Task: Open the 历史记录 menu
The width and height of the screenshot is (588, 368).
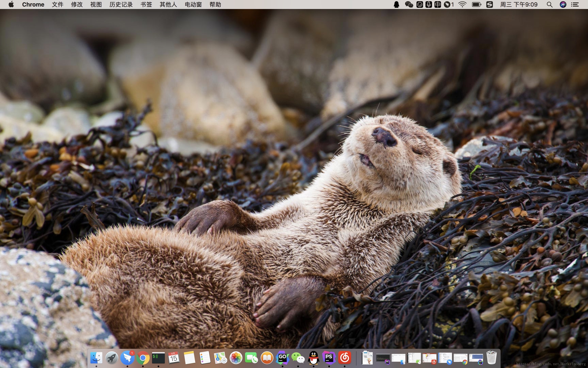Action: tap(121, 4)
